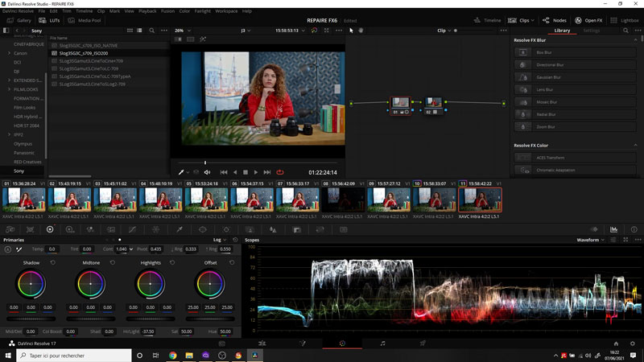Reset the Highlights color wheel
This screenshot has width=644, height=362.
click(172, 262)
